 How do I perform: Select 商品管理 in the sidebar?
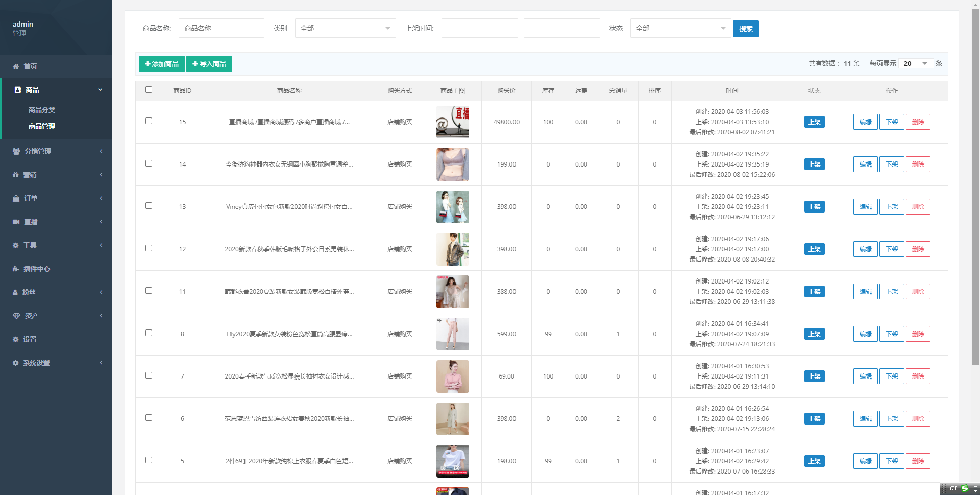click(42, 126)
